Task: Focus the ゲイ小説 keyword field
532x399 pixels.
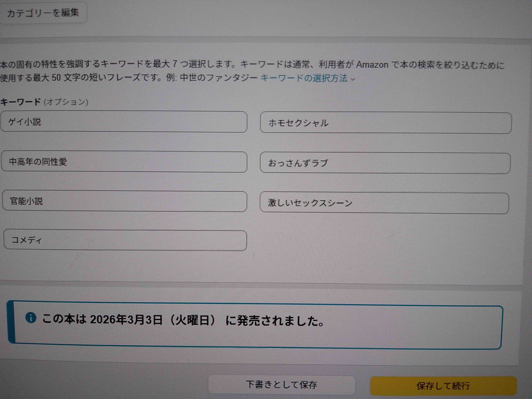Action: pyautogui.click(x=124, y=122)
